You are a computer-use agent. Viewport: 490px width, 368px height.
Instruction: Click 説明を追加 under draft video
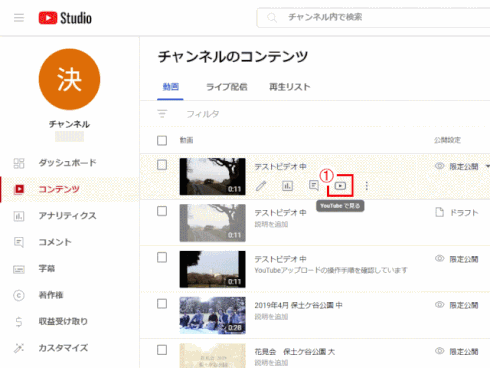click(271, 224)
